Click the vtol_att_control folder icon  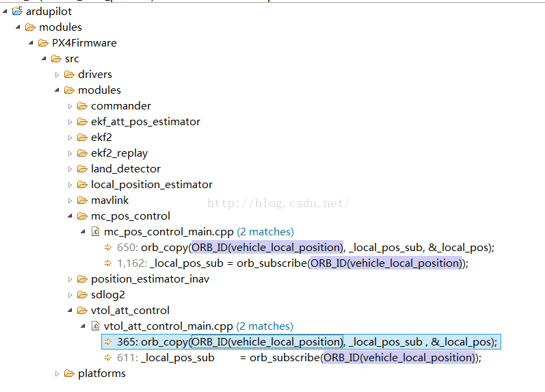coord(82,311)
